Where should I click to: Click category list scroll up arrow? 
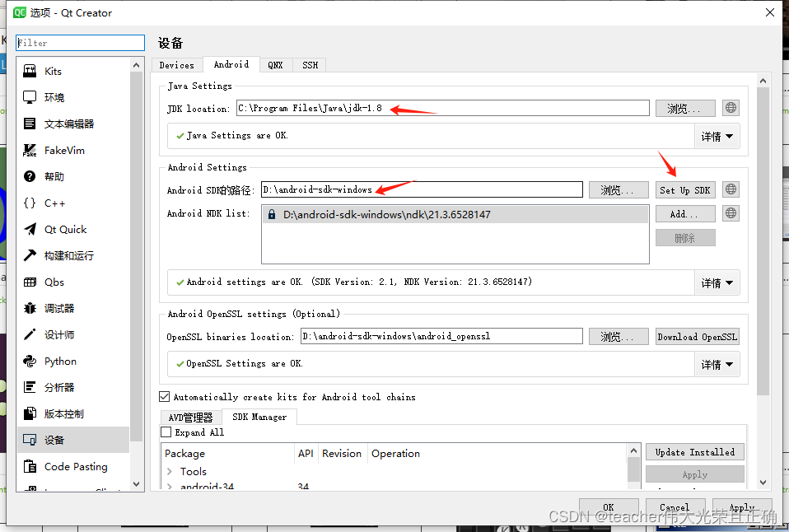136,65
